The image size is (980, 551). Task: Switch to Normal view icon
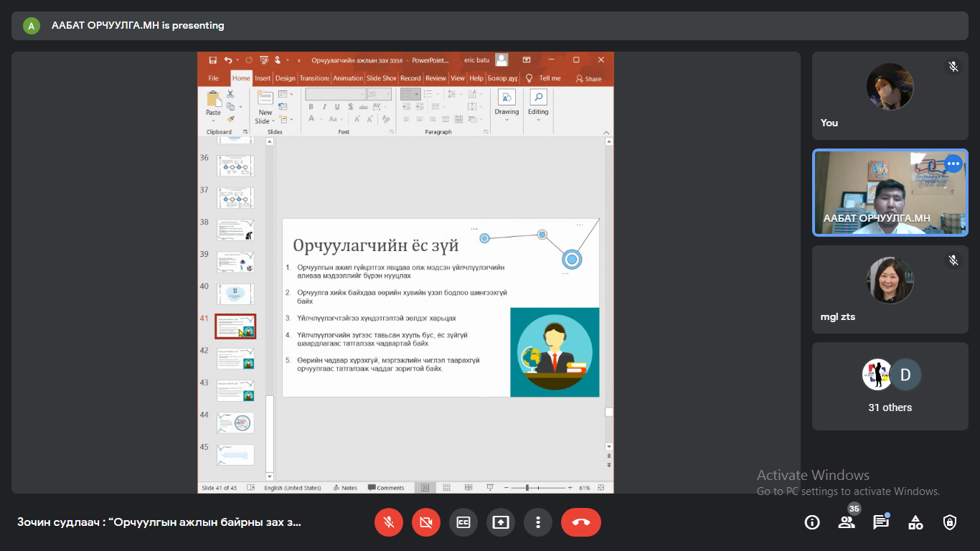coord(425,488)
